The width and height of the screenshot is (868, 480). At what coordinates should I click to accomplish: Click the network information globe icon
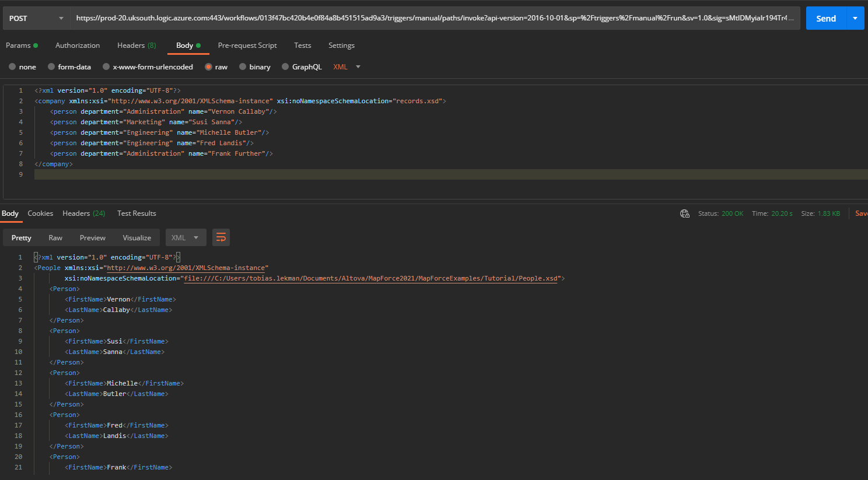click(x=684, y=213)
